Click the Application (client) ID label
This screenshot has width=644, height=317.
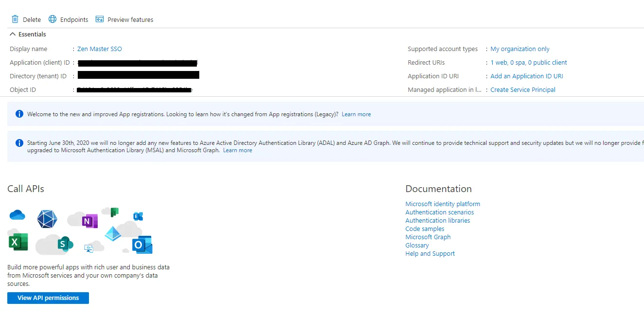[x=40, y=63]
